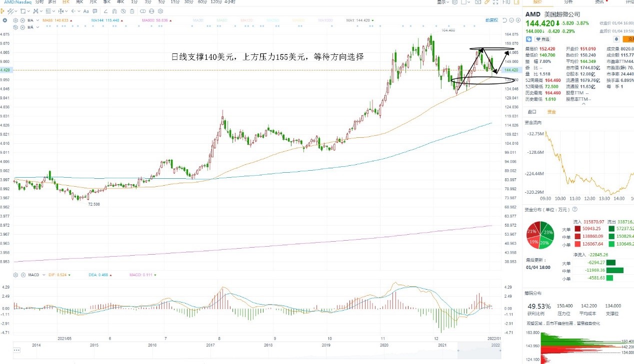Viewport: 634px width, 364px height.
Task: Zoom in chart with plus icon
Action: pos(518,20)
